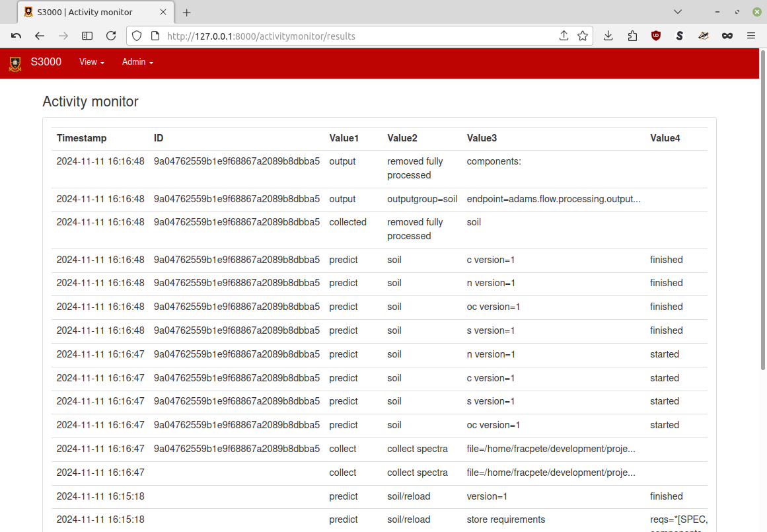Click 'soil/reload' in the store requirements row
The height and width of the screenshot is (532, 767).
[409, 519]
